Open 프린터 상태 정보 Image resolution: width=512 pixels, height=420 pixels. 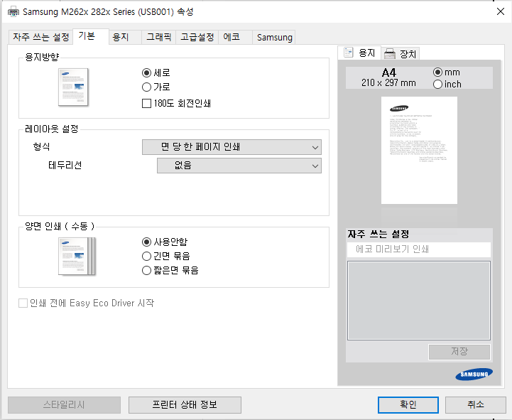[x=185, y=405]
